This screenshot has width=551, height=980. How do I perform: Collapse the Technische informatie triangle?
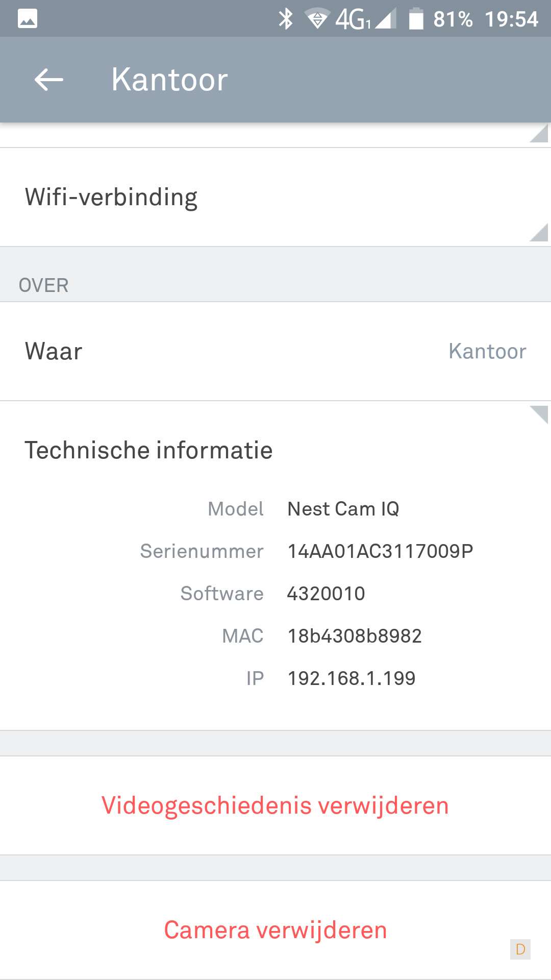click(539, 414)
